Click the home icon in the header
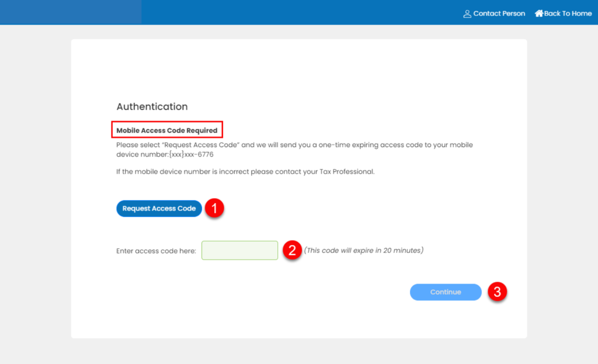The width and height of the screenshot is (598, 364). [x=538, y=13]
